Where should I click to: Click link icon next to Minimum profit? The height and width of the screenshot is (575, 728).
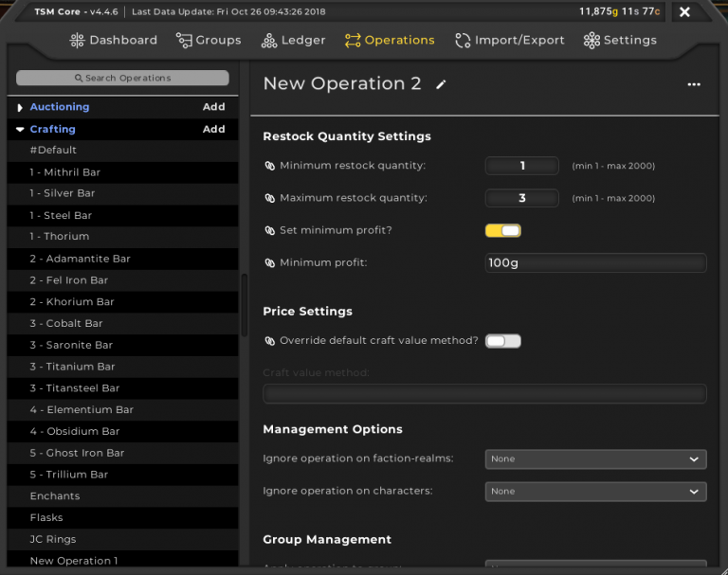269,262
